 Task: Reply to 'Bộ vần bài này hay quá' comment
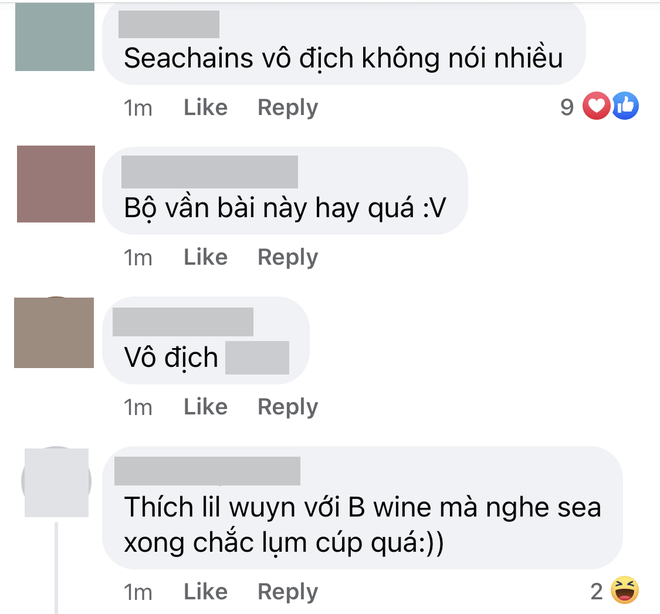[288, 258]
